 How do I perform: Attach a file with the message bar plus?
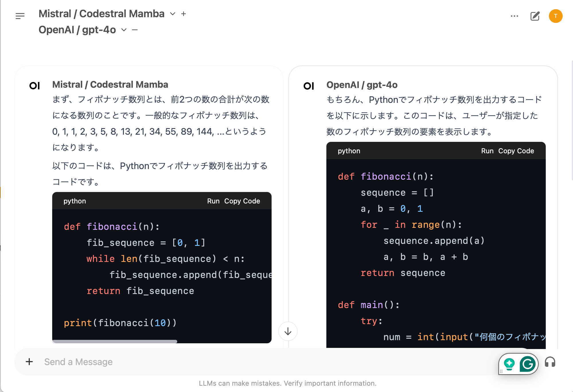(x=29, y=362)
